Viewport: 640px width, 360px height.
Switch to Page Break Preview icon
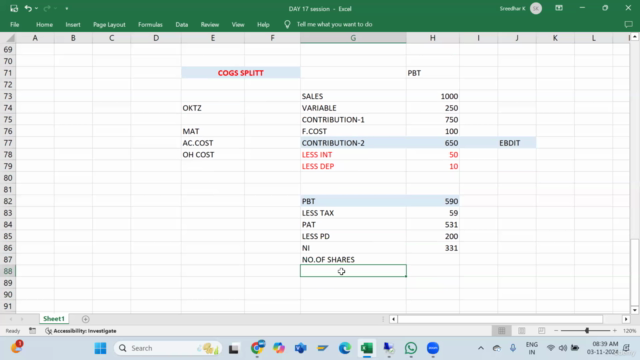[541, 331]
